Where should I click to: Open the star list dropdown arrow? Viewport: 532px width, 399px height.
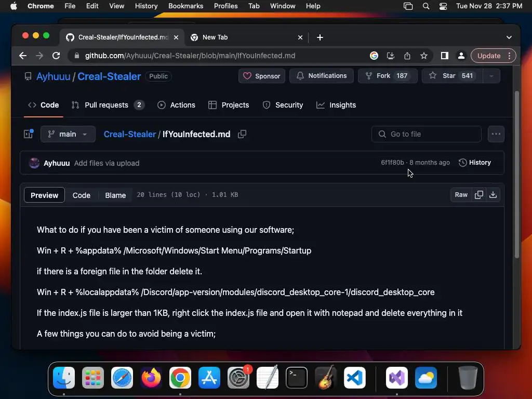pyautogui.click(x=491, y=76)
